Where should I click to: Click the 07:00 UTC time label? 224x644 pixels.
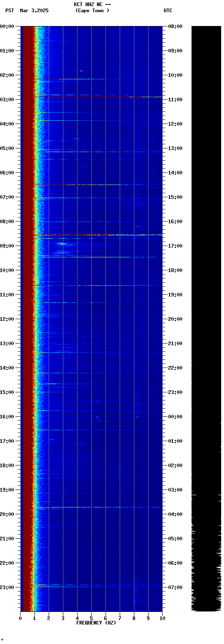pyautogui.click(x=175, y=587)
